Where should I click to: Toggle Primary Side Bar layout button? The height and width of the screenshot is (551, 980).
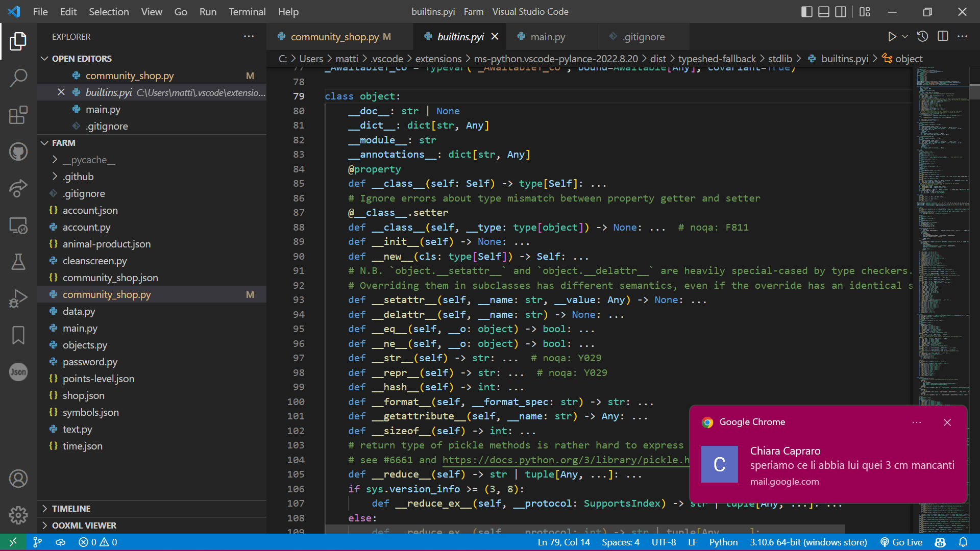(807, 12)
